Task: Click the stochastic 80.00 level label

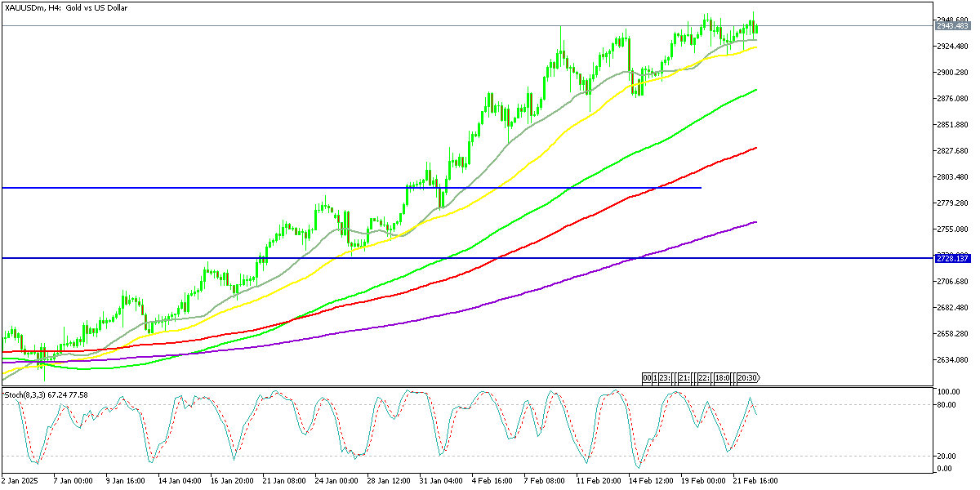Action: click(947, 404)
